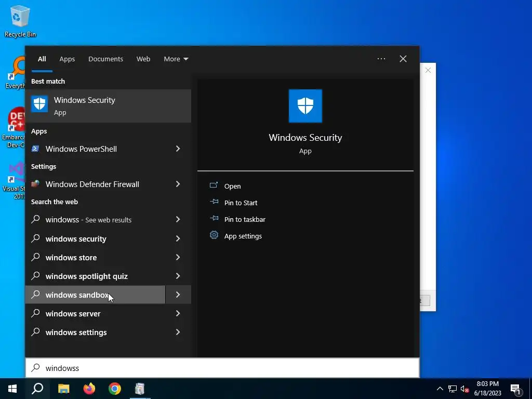Screen dimensions: 532x399
Task: Launch Firefox from the taskbar
Action: coord(89,389)
